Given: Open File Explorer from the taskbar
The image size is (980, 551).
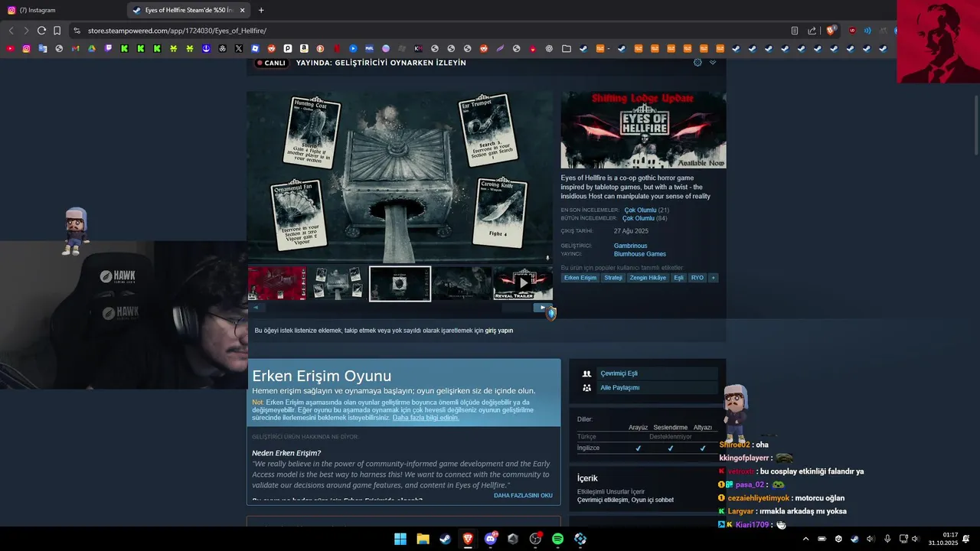Looking at the screenshot, I should (x=423, y=539).
